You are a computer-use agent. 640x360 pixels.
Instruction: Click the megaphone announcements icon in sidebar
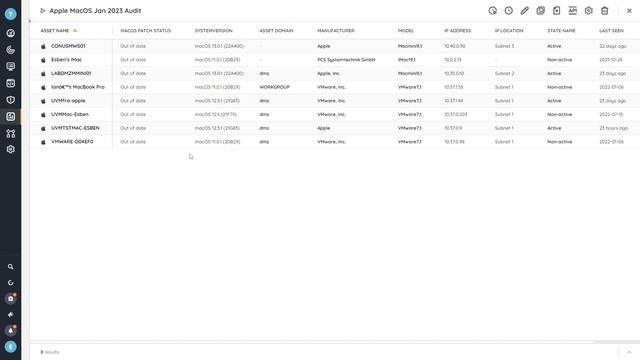click(x=11, y=315)
